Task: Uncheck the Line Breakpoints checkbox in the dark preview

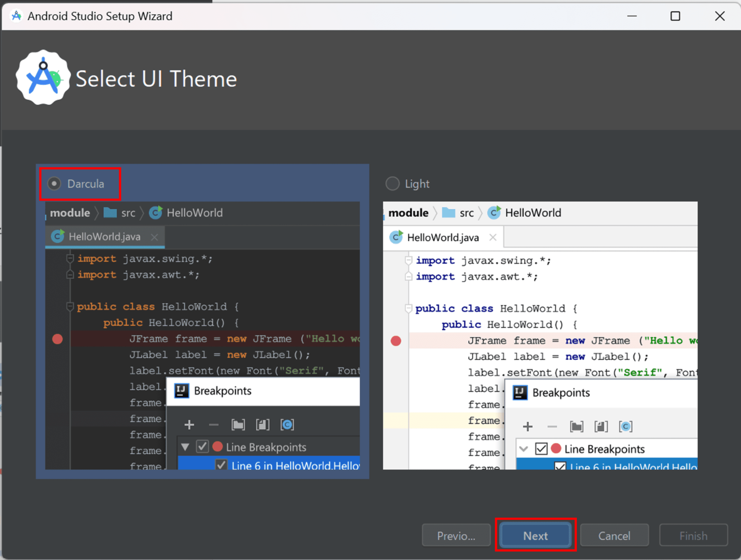Action: [x=202, y=446]
